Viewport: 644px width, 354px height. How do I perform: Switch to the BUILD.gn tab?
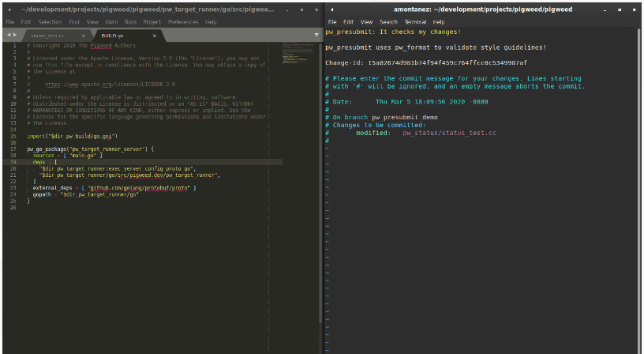pyautogui.click(x=113, y=36)
